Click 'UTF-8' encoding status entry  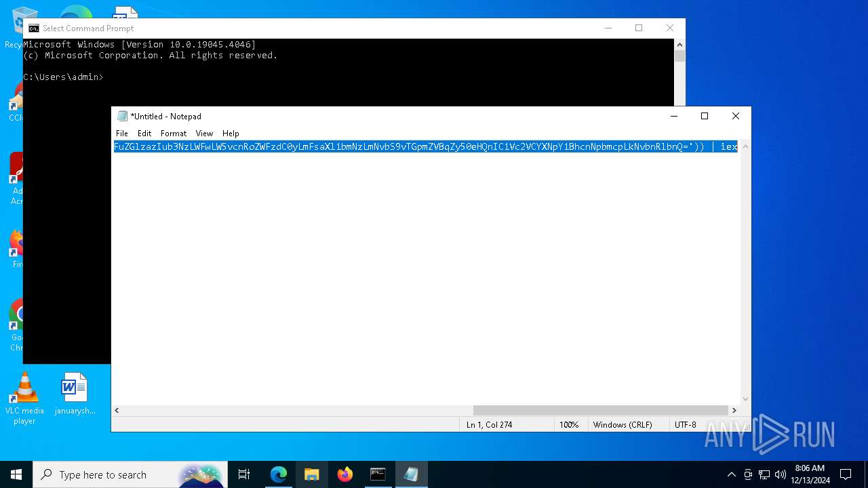[x=686, y=424]
